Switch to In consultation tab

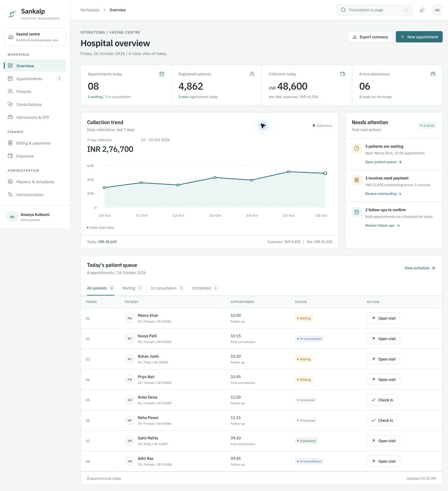click(167, 288)
